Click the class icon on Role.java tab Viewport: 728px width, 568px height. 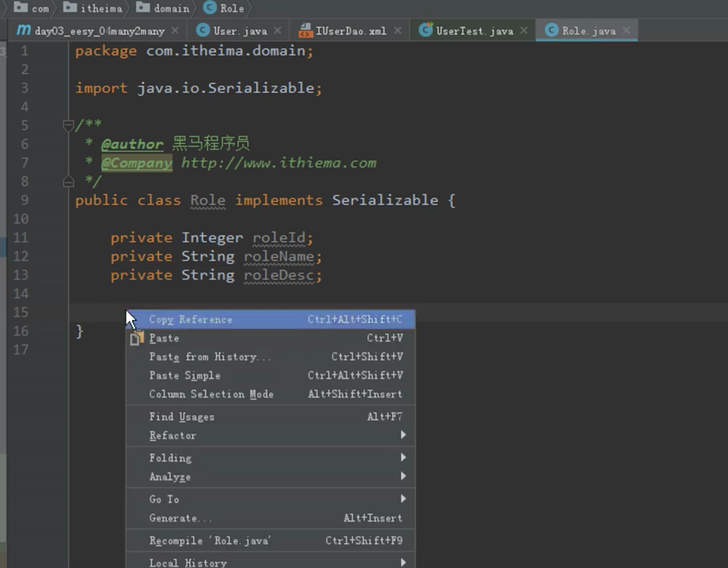pyautogui.click(x=552, y=30)
